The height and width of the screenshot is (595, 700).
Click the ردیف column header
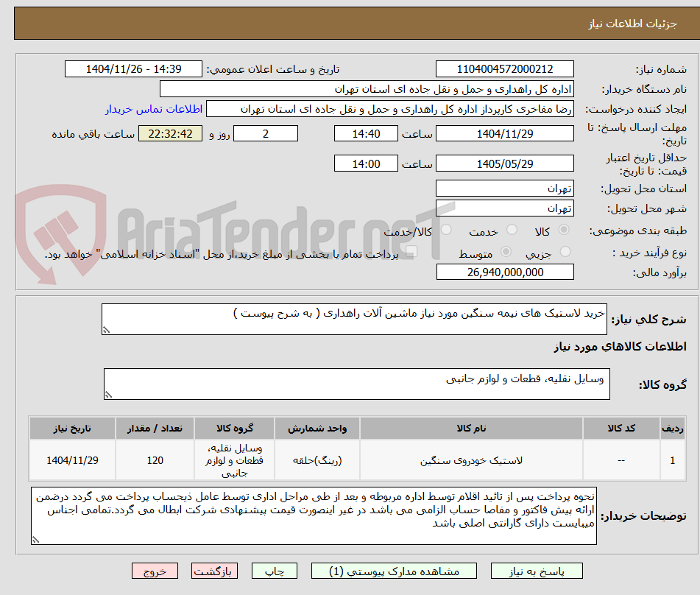672,429
